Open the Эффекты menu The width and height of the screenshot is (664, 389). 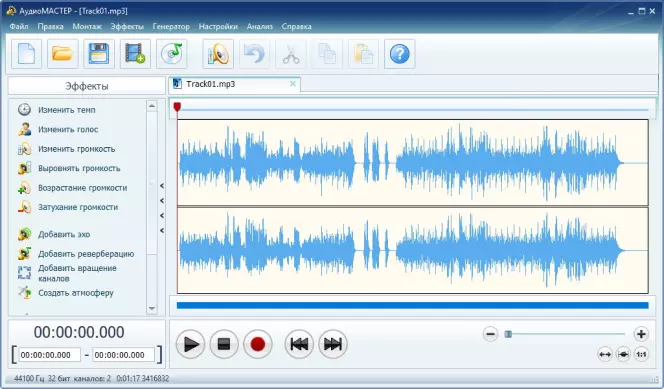pyautogui.click(x=127, y=26)
